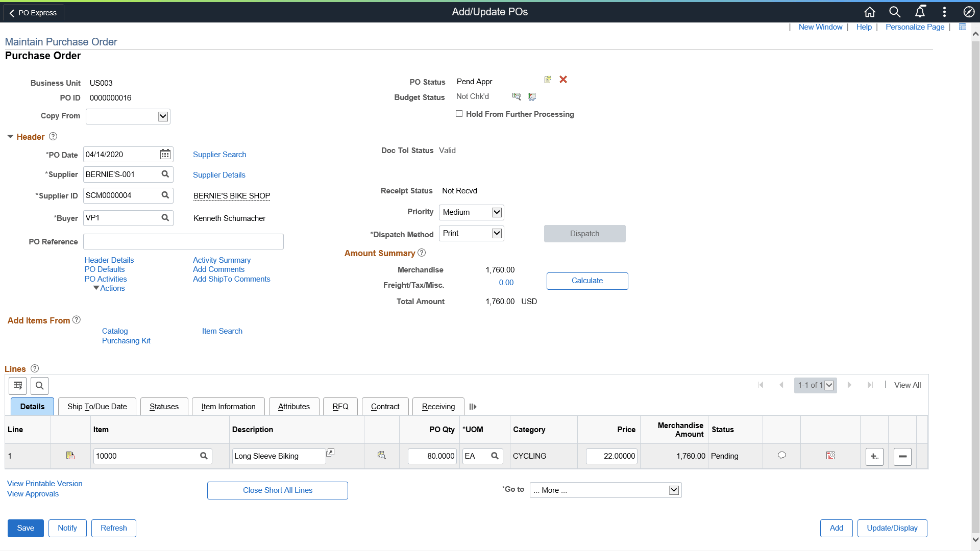Click the red X cancel icon beside PO Status
Image resolution: width=980 pixels, height=551 pixels.
pos(563,80)
